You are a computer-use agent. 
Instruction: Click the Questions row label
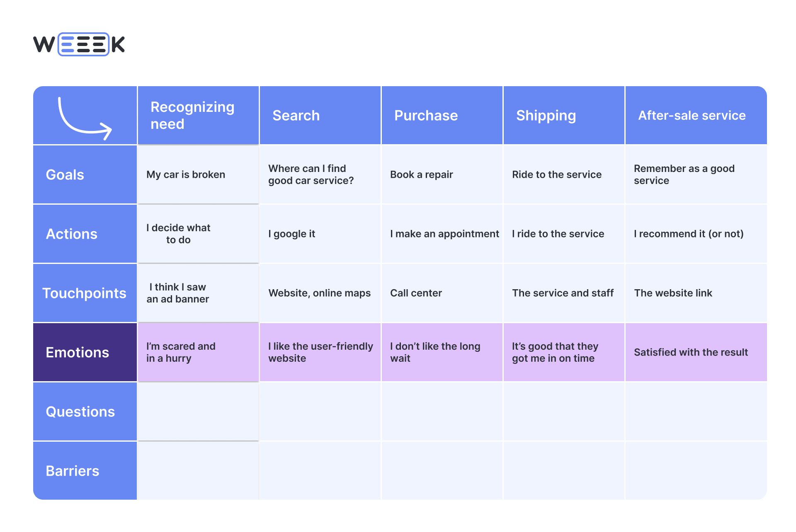[80, 412]
